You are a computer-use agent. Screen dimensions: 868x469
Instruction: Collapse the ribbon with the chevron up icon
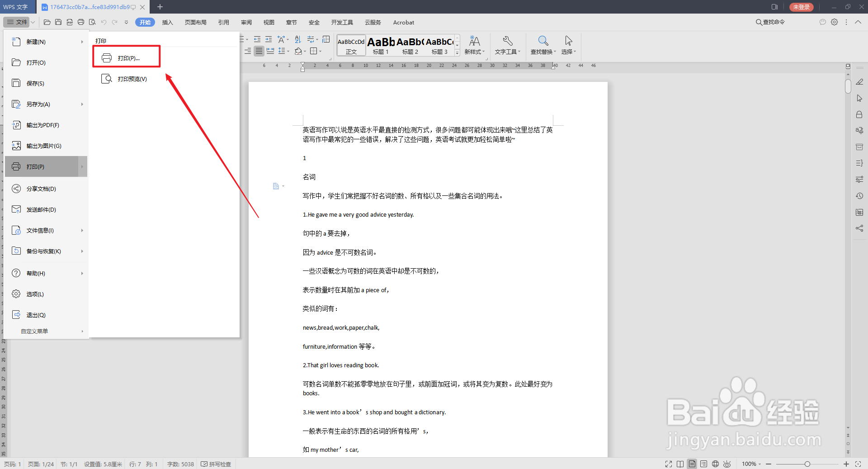[x=858, y=22]
